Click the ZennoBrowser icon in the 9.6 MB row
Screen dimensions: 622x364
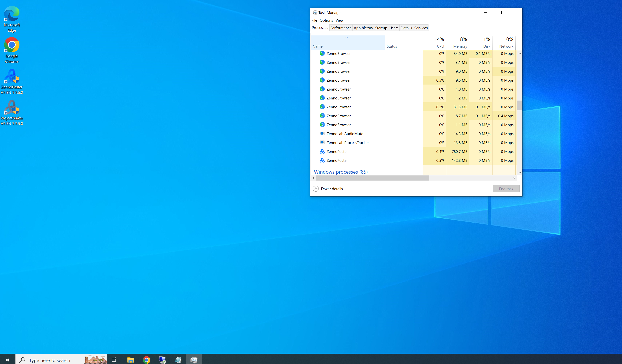322,80
